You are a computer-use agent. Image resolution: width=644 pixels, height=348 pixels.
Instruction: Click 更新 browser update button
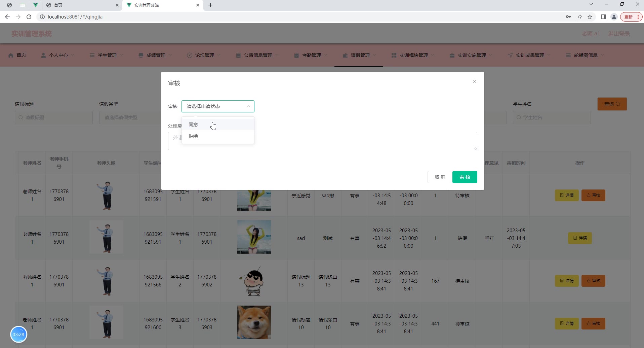point(631,17)
